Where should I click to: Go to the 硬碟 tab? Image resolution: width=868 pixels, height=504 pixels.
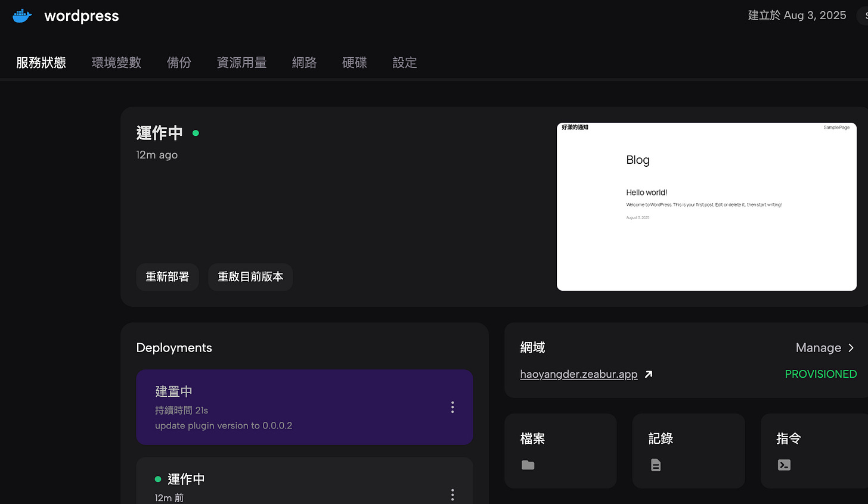(354, 63)
